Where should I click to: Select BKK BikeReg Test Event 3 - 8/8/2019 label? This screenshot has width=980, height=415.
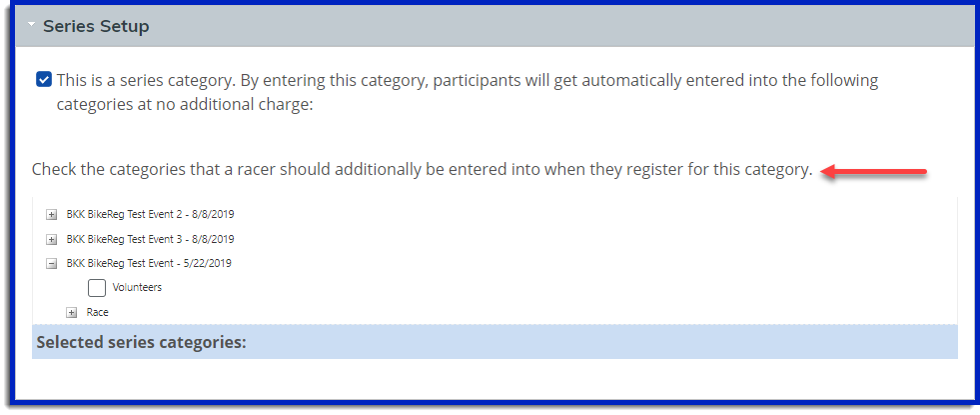tap(150, 240)
